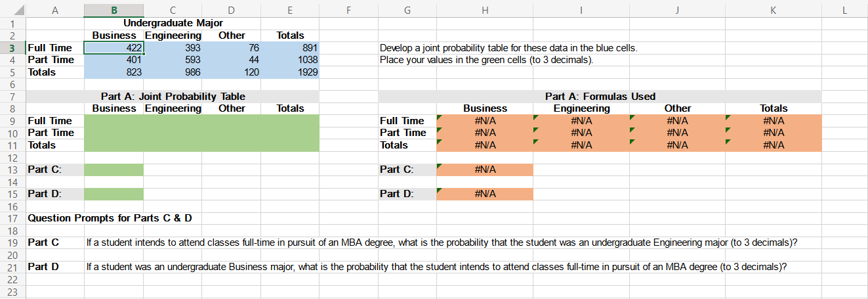868x299 pixels.
Task: Click Full Time label in formulas table
Action: [402, 121]
